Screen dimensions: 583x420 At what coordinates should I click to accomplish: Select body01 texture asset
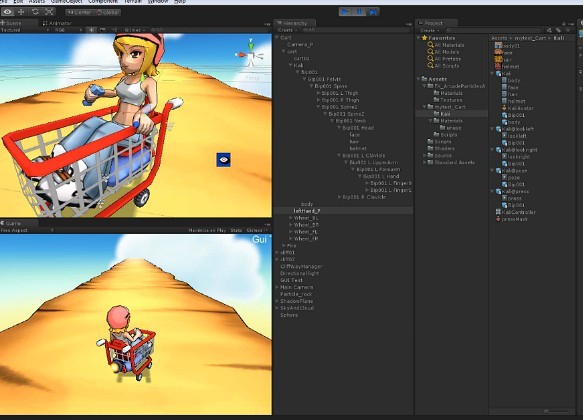click(x=508, y=46)
